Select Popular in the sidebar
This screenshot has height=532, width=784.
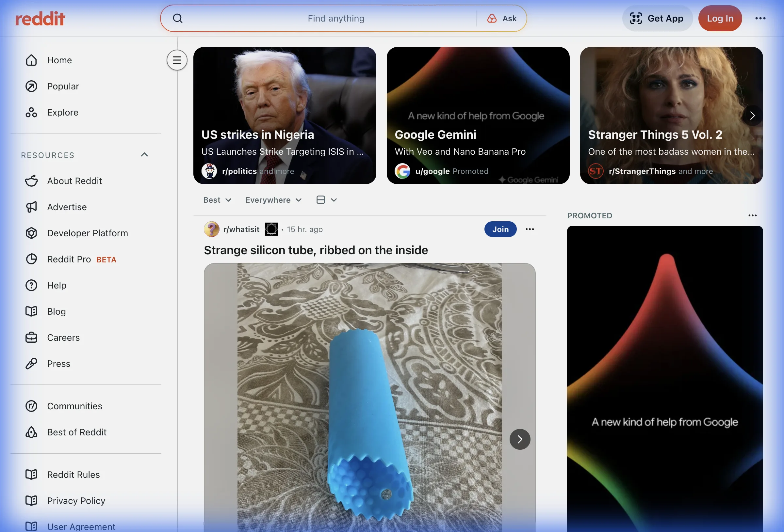[62, 86]
